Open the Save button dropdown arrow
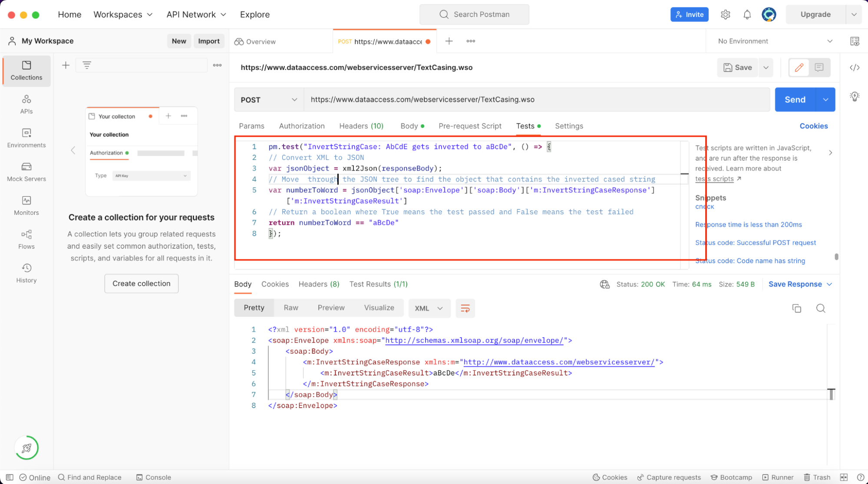868x484 pixels. [x=766, y=68]
